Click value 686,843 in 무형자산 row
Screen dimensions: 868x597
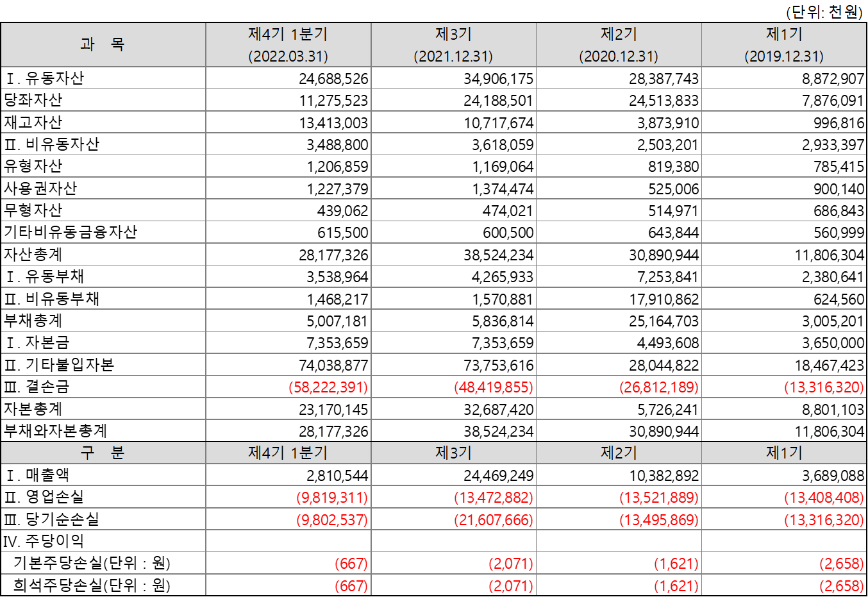[x=839, y=211]
